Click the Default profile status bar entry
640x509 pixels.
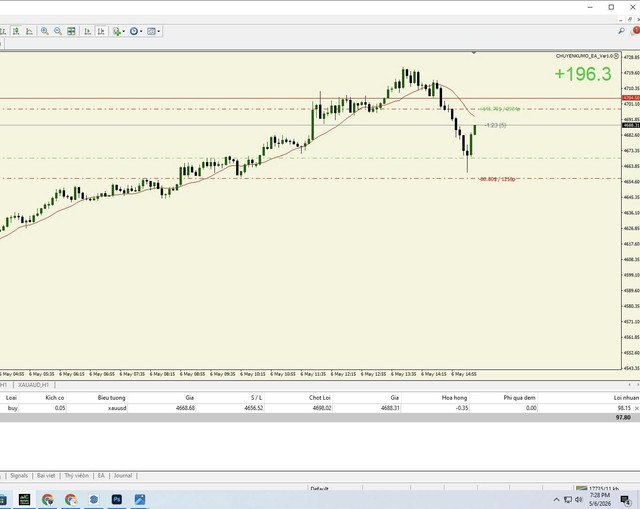coord(319,488)
